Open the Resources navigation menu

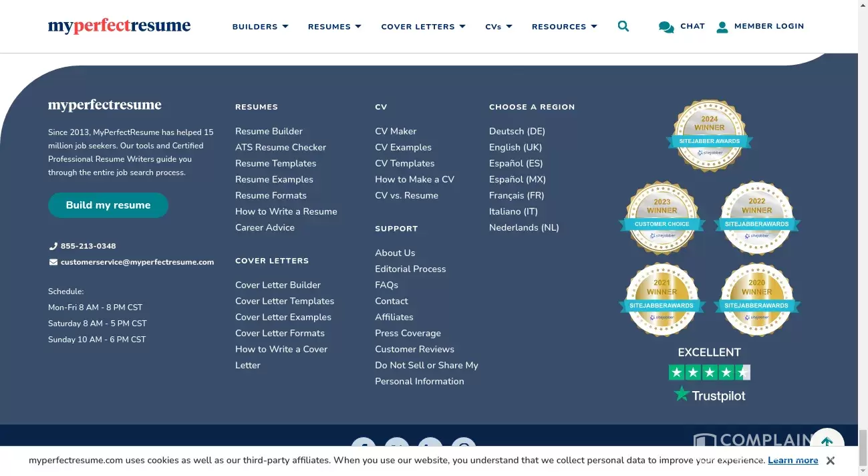[564, 27]
